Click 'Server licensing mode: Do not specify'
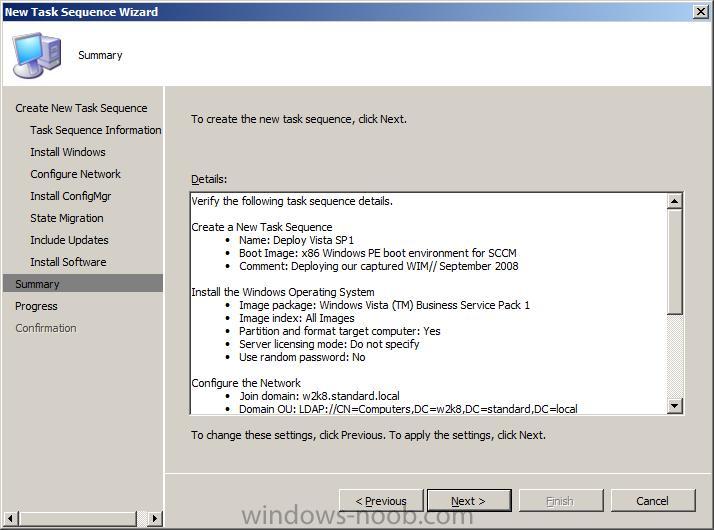The height and width of the screenshot is (530, 714). (x=329, y=344)
